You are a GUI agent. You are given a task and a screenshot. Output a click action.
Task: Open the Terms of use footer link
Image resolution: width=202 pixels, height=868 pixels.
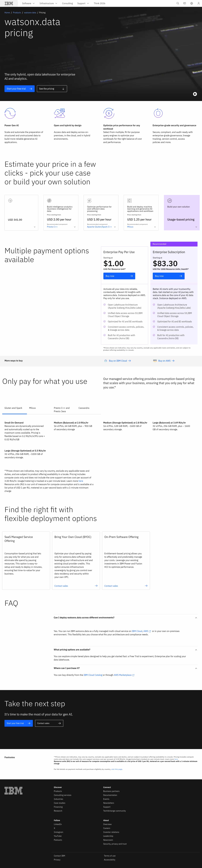(x=110, y=856)
